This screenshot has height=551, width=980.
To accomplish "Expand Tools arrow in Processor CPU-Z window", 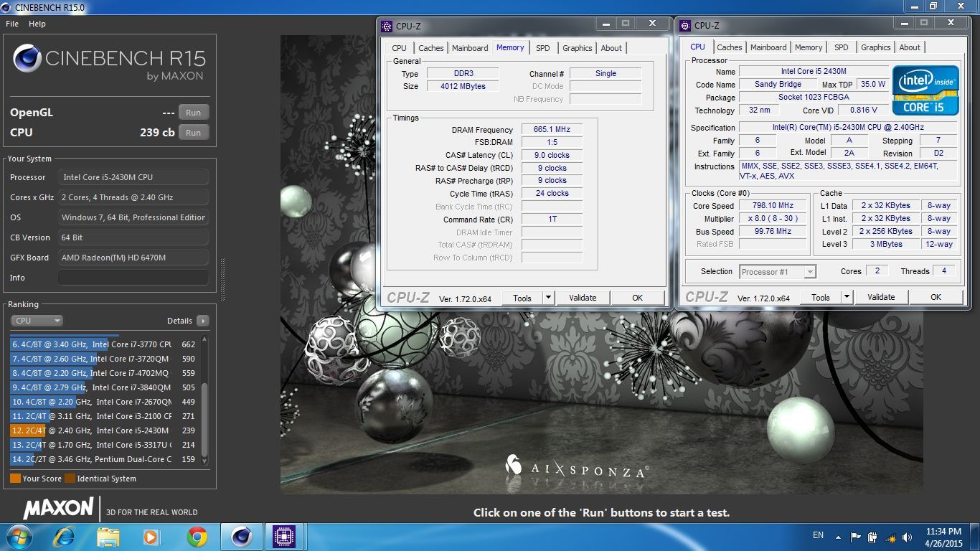I will (847, 297).
